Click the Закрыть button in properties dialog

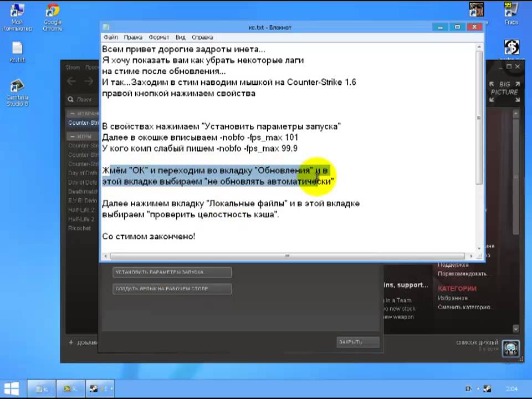pyautogui.click(x=358, y=342)
